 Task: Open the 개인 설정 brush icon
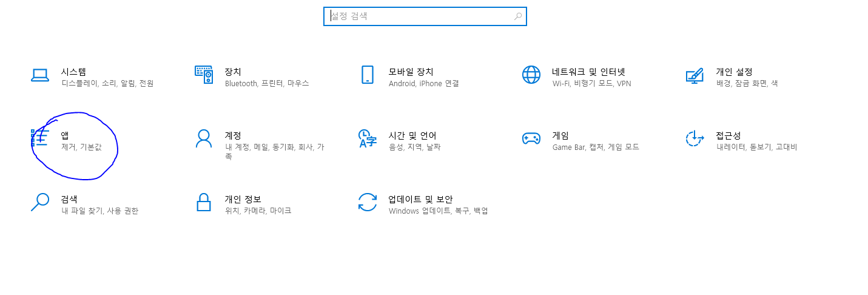coord(695,75)
